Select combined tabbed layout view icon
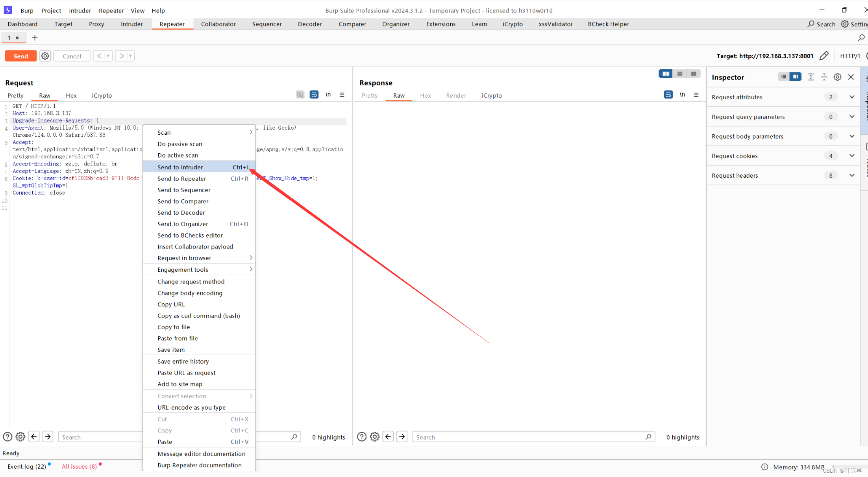868x477 pixels. point(693,74)
